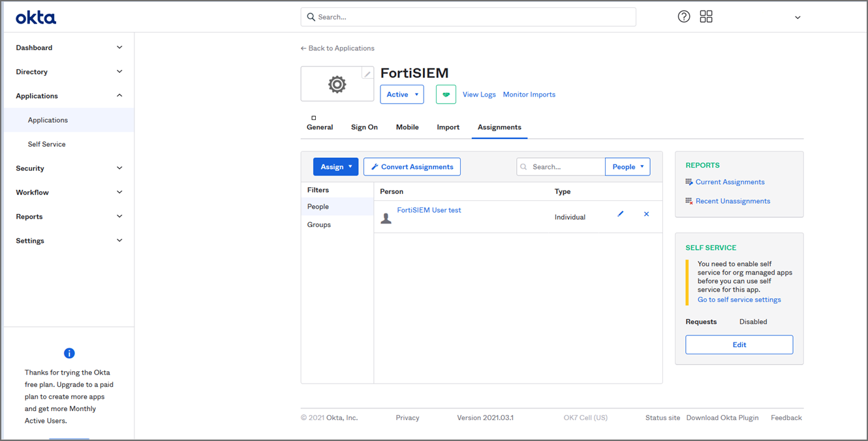The height and width of the screenshot is (441, 868).
Task: Open the People filter dropdown
Action: tap(627, 167)
